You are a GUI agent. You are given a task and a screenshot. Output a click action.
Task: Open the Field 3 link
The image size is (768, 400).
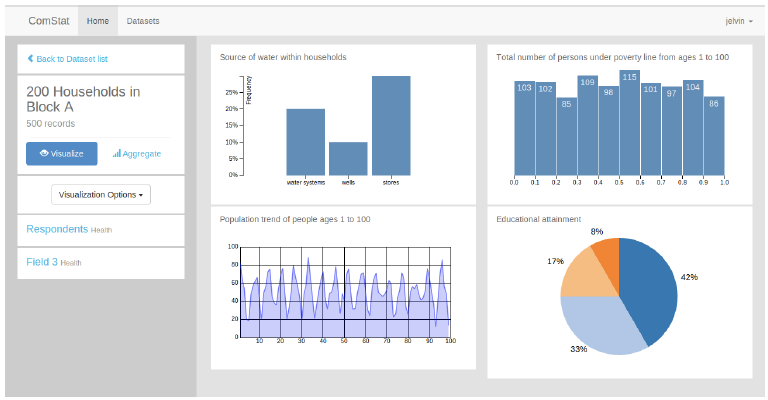click(x=42, y=262)
